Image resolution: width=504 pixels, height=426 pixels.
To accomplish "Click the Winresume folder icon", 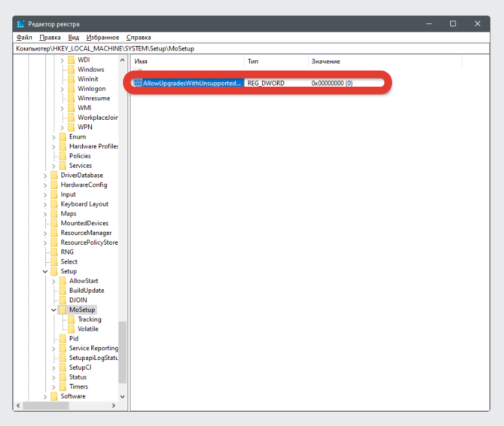I will tap(71, 98).
